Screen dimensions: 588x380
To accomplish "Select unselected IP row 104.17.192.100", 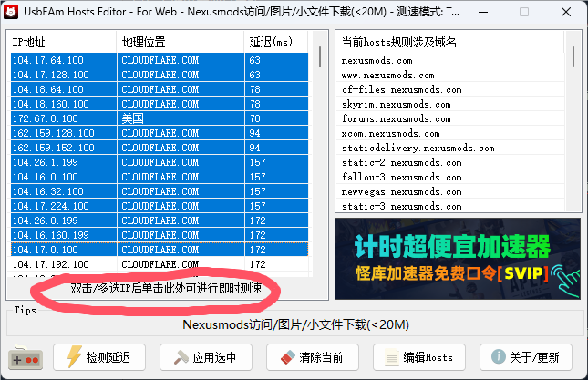I will [160, 264].
